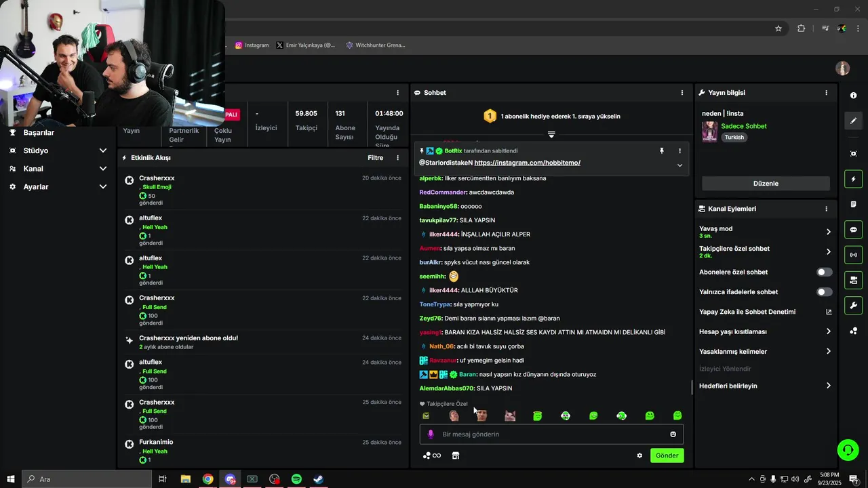
Task: Toggle Abonelere özel sohbet switch
Action: (x=824, y=272)
